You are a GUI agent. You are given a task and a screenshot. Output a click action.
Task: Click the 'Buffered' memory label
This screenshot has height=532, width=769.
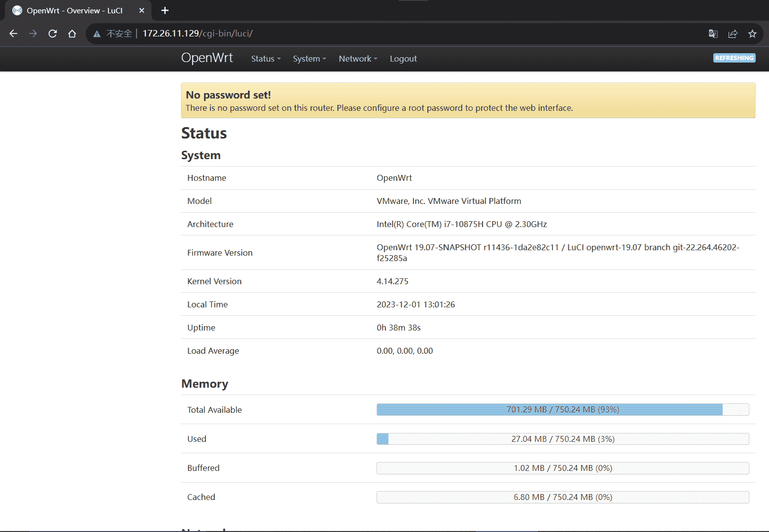pyautogui.click(x=203, y=468)
